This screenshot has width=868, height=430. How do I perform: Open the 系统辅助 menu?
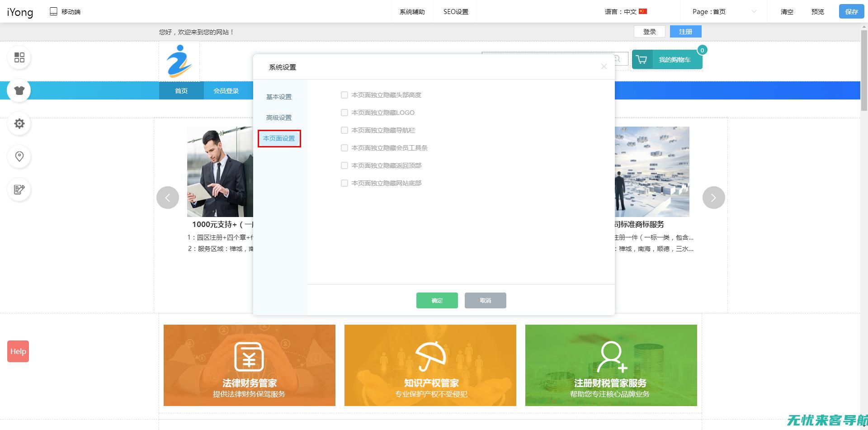coord(412,12)
